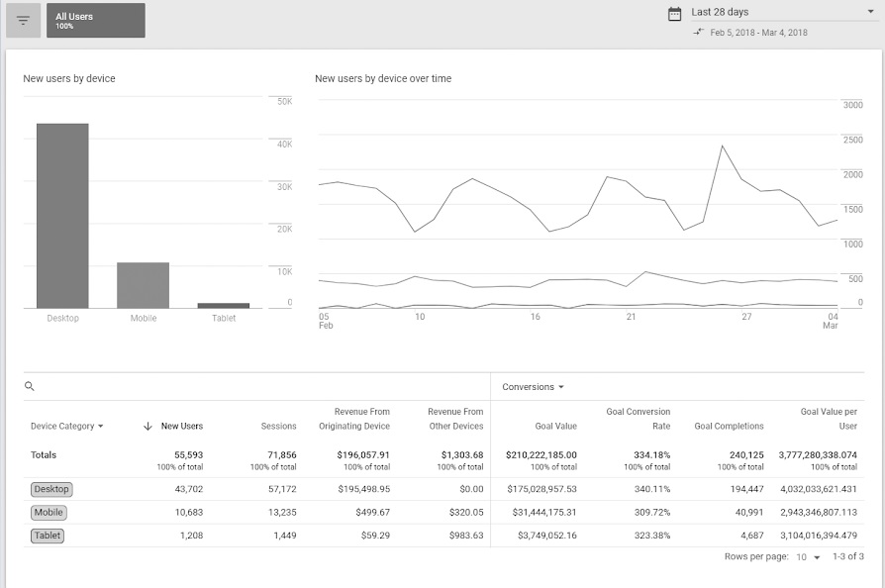
Task: Expand the Last 28 days dropdown
Action: [x=869, y=13]
